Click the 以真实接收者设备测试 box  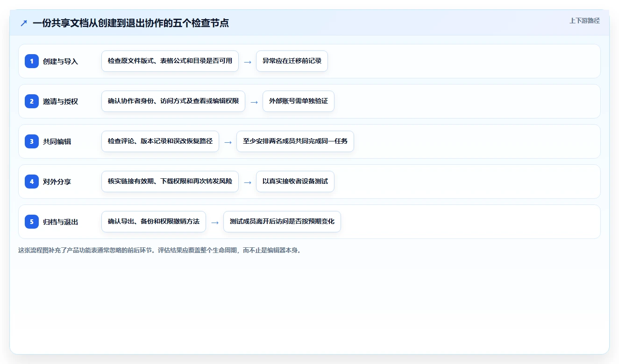pyautogui.click(x=295, y=182)
